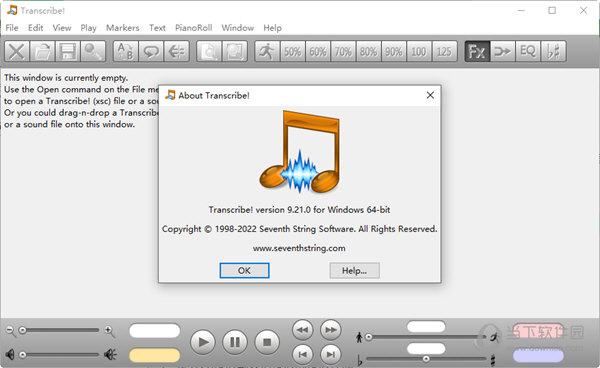Click the pitch slider beside flat symbol
This screenshot has width=600, height=368.
pyautogui.click(x=426, y=359)
